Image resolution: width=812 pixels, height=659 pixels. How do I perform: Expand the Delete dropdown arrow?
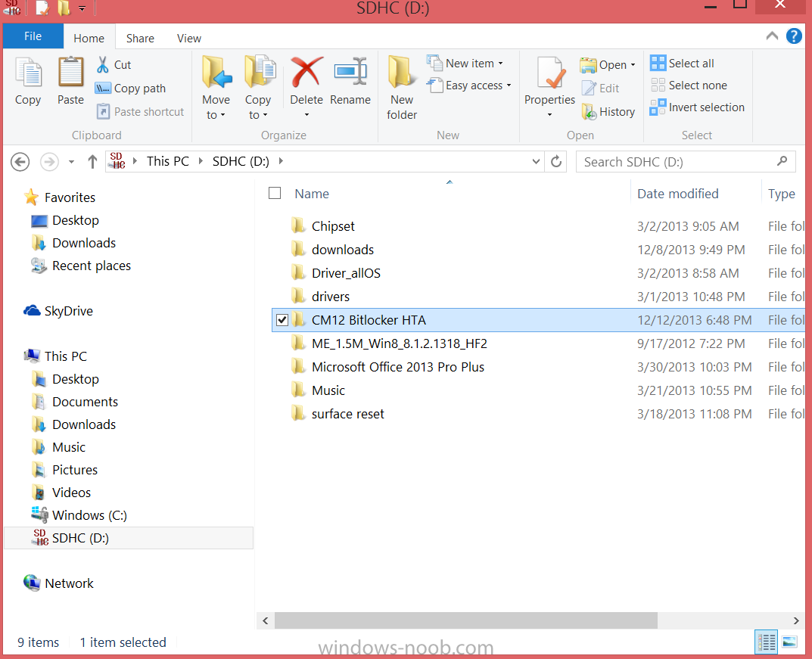306,115
